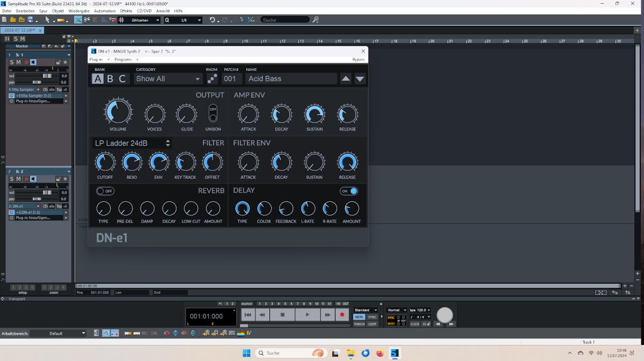
Task: Arm record on track S: 2
Action: (26, 179)
